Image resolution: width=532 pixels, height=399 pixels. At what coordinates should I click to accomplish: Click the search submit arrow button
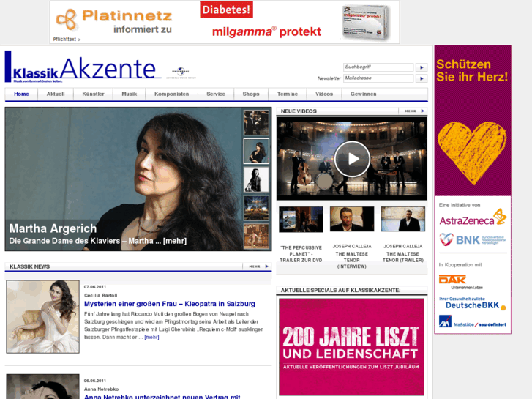point(422,67)
